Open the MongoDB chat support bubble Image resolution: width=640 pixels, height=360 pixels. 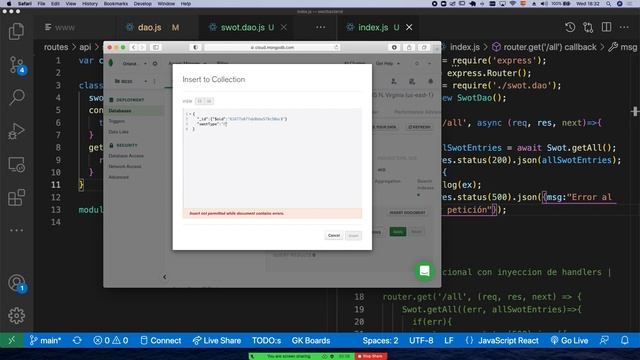click(x=424, y=271)
